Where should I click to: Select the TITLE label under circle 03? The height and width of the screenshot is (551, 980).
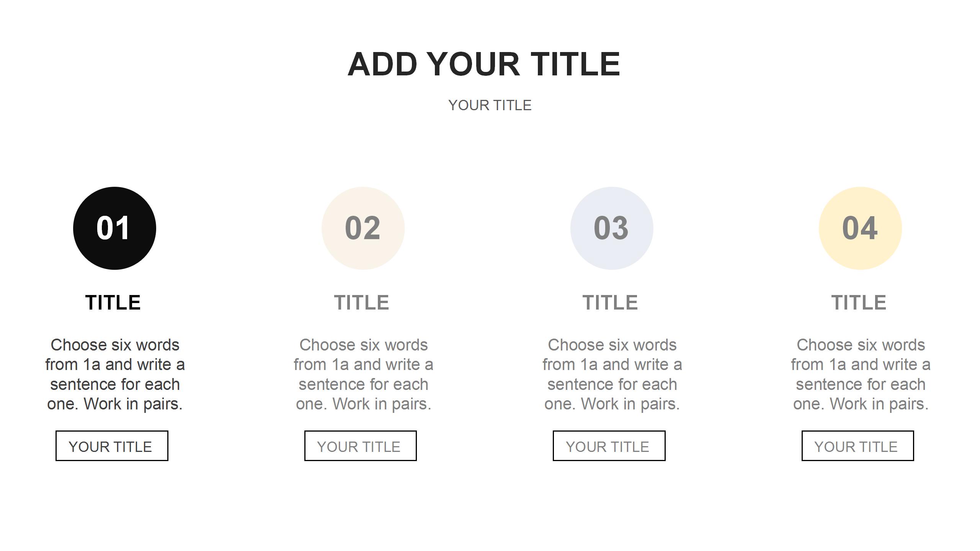(610, 303)
